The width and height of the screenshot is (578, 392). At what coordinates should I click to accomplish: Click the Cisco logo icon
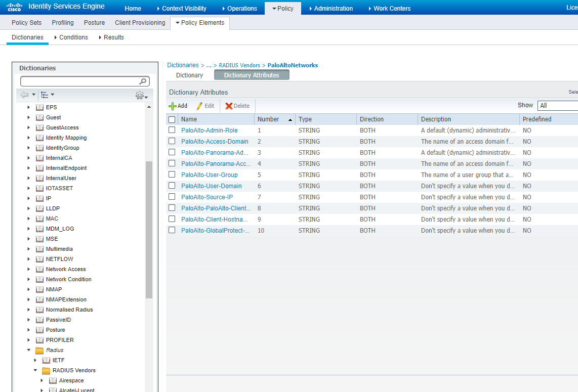14,7
